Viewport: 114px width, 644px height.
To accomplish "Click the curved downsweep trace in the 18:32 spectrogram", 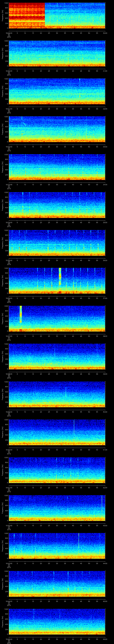I will pyautogui.click(x=24, y=124).
